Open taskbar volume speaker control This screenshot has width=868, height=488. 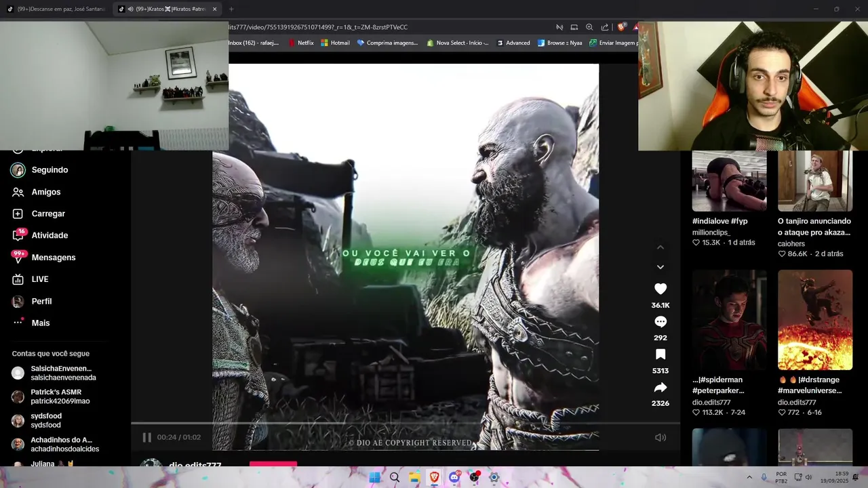808,477
